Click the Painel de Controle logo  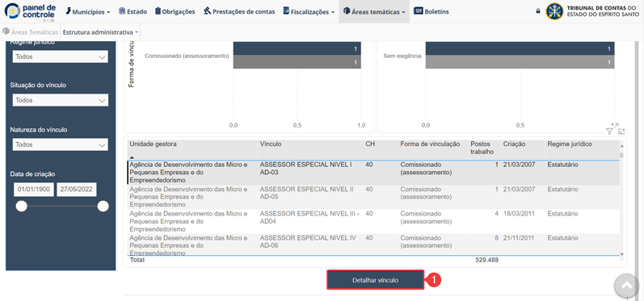[30, 11]
